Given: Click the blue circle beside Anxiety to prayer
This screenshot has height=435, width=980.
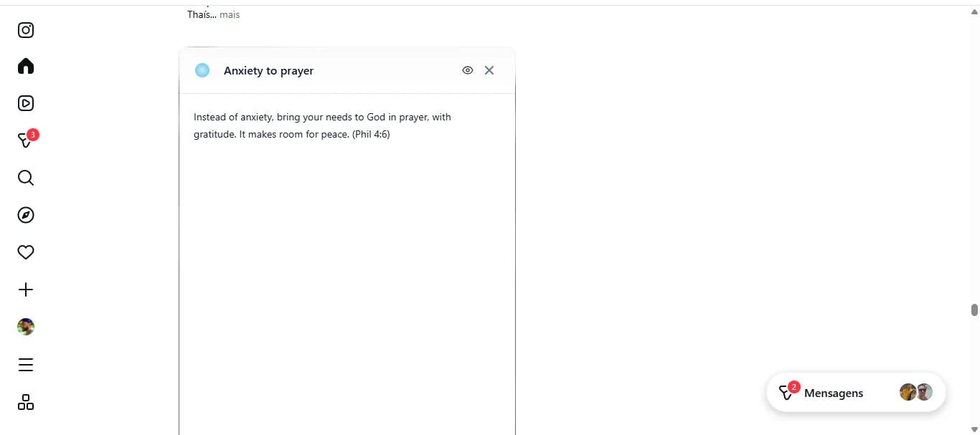Looking at the screenshot, I should pos(202,70).
